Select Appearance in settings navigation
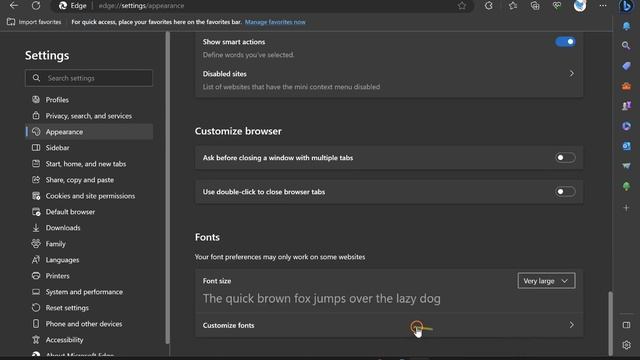Screen dimensions: 640x360 pos(89,132)
